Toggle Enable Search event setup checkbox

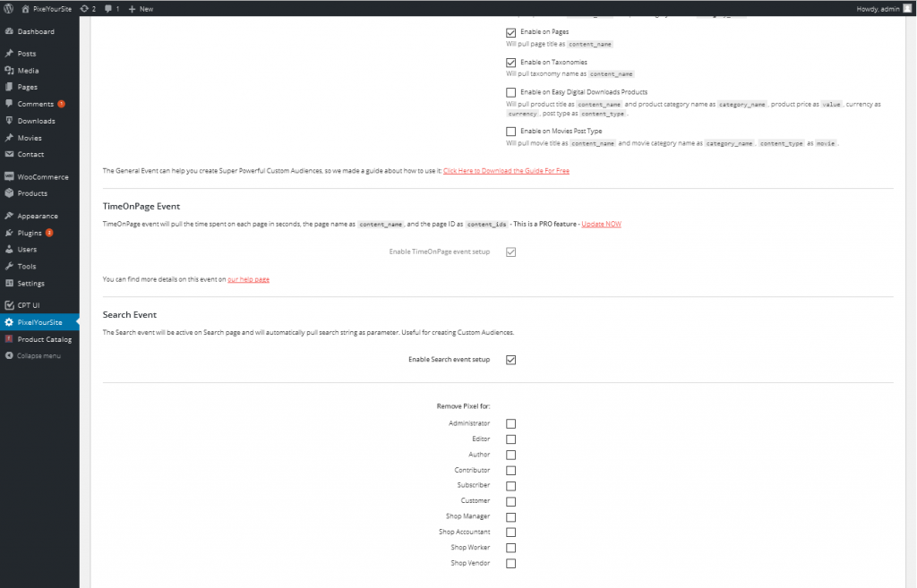click(510, 360)
